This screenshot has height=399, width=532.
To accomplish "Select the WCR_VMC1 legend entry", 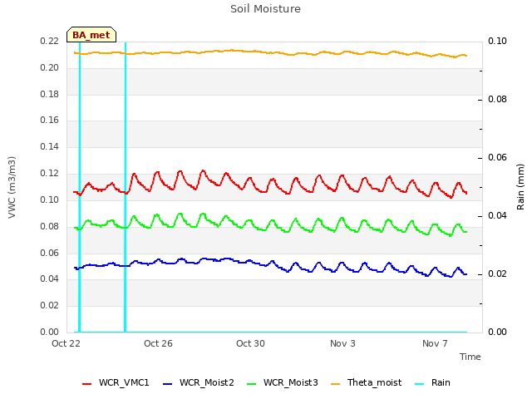I will coord(116,382).
